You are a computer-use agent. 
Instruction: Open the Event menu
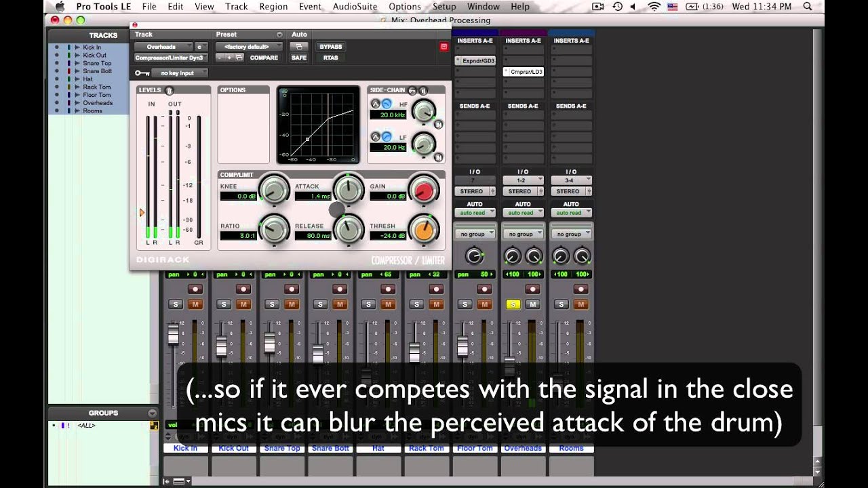(311, 6)
